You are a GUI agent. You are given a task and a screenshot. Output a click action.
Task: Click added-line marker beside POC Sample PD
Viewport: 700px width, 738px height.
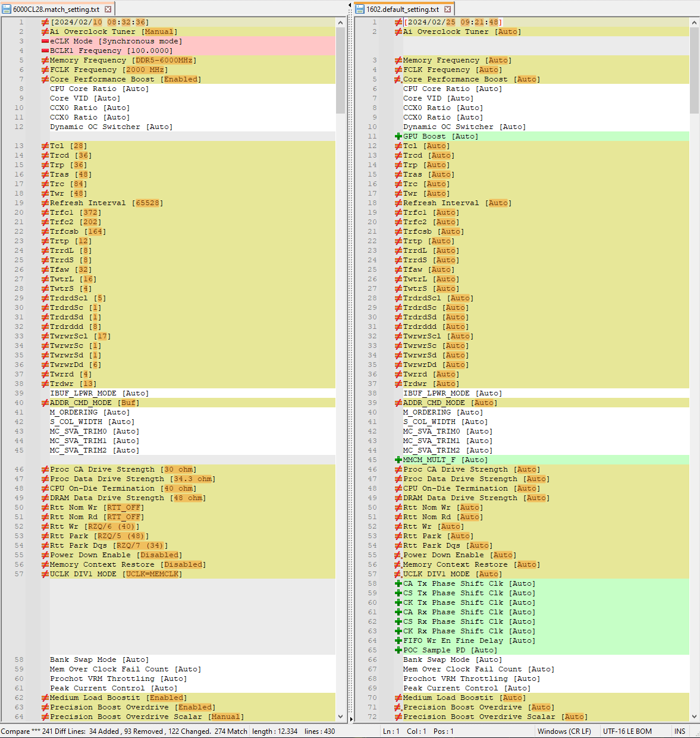pyautogui.click(x=398, y=650)
